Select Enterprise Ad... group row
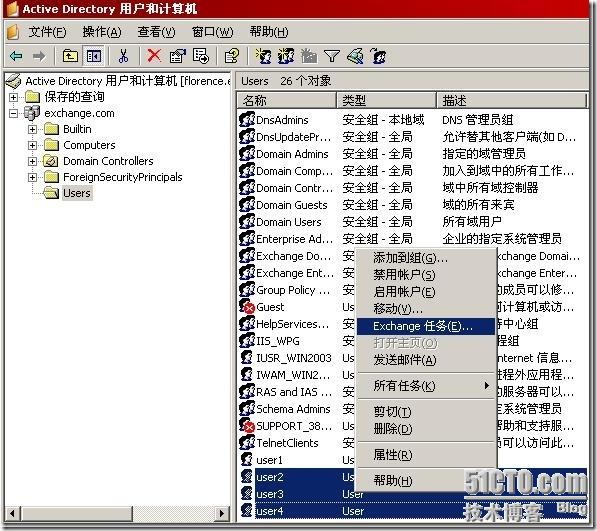Viewport: 597px width, 531px height. (x=294, y=239)
